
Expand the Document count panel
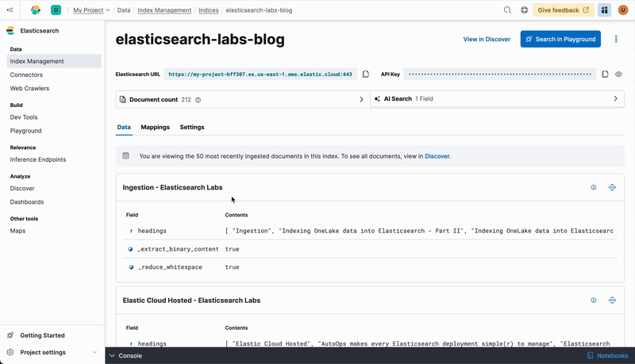[361, 100]
